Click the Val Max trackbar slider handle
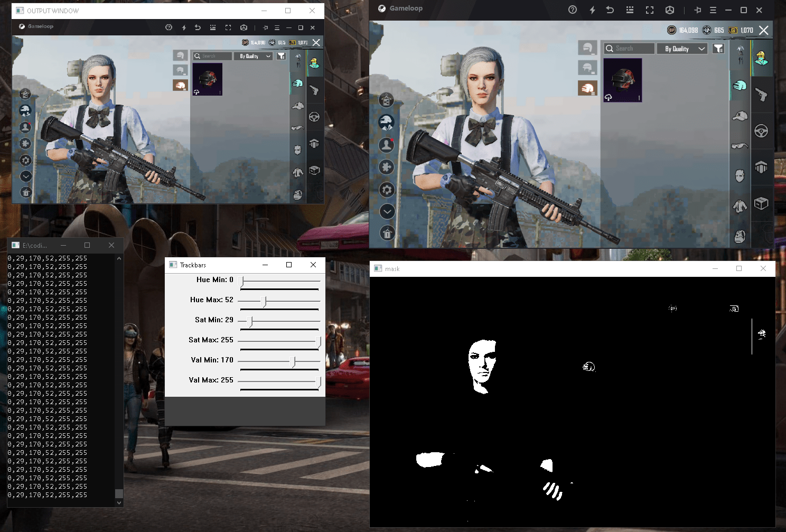 point(318,381)
